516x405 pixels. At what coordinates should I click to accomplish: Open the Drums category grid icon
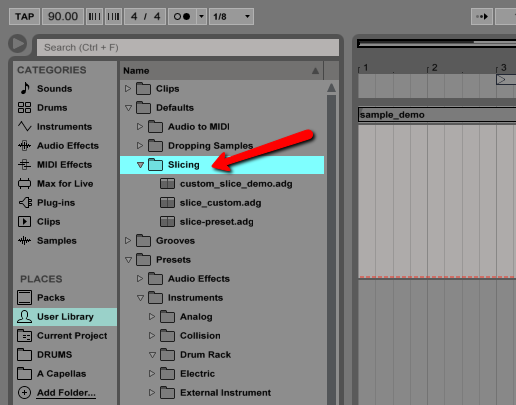(24, 108)
